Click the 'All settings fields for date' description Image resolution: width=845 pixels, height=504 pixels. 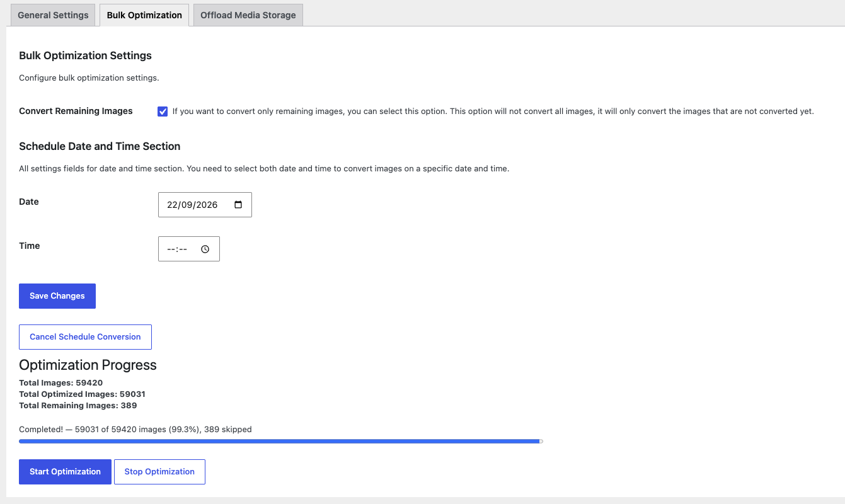coord(264,169)
